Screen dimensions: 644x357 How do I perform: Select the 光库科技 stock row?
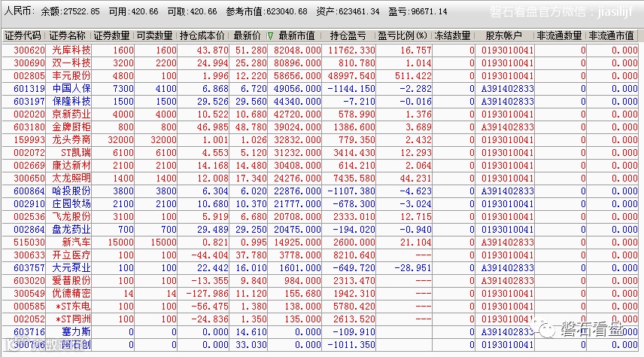tap(320, 50)
